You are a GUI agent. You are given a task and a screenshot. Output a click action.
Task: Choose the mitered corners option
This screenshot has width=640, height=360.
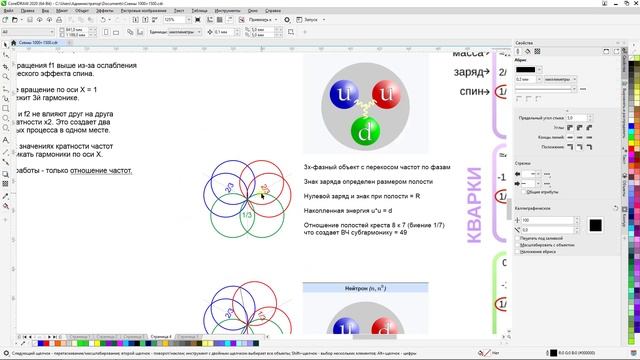click(570, 128)
